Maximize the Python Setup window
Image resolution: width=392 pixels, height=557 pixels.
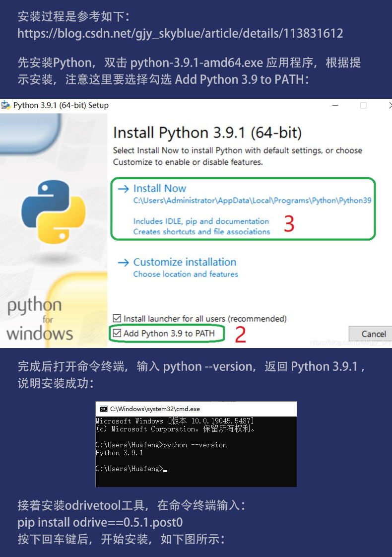(x=363, y=105)
